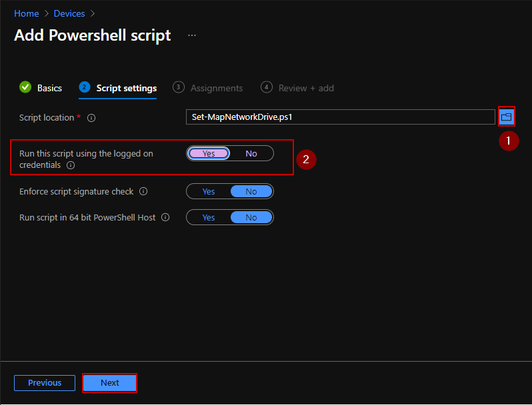Click the folder browse icon for script location

click(x=507, y=117)
